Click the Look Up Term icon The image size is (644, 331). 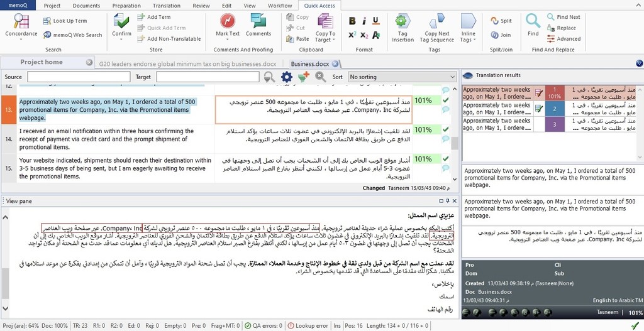[x=47, y=21]
